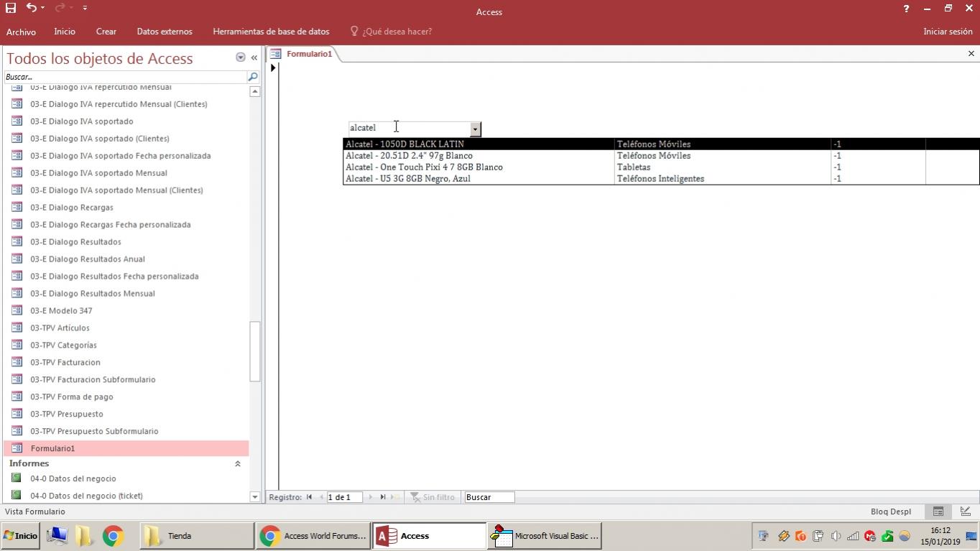
Task: Click form icon beside 03-TPV Artículos
Action: click(x=17, y=328)
